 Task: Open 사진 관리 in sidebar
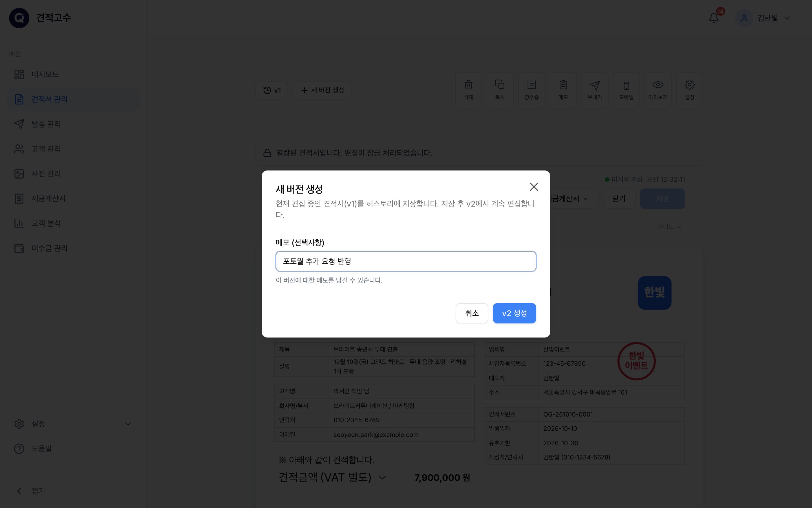click(73, 174)
